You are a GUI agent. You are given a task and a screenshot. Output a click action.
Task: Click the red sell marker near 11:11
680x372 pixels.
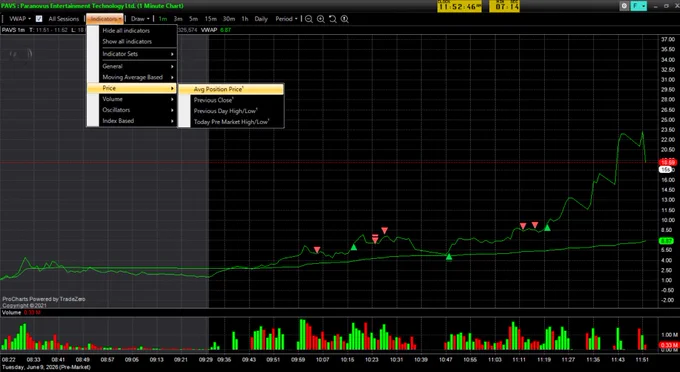[x=523, y=226]
